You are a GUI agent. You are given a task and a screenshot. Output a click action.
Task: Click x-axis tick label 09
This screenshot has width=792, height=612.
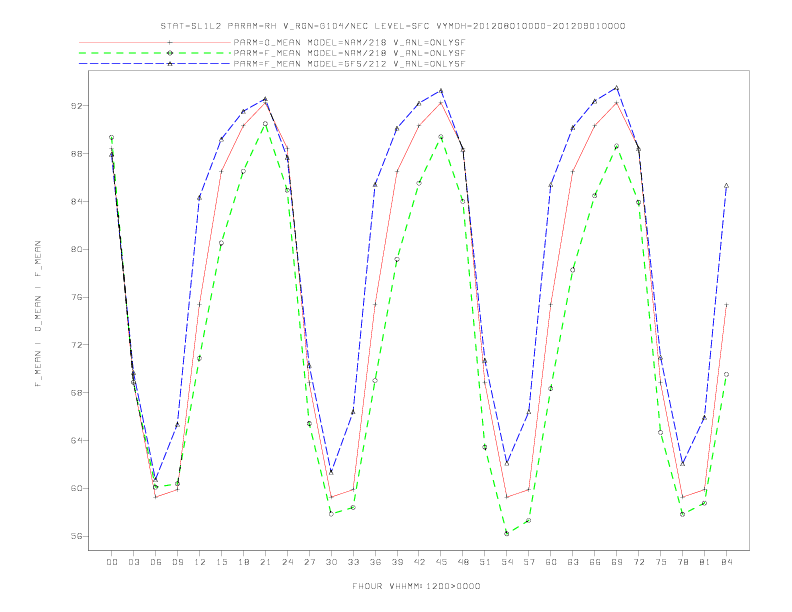[178, 562]
